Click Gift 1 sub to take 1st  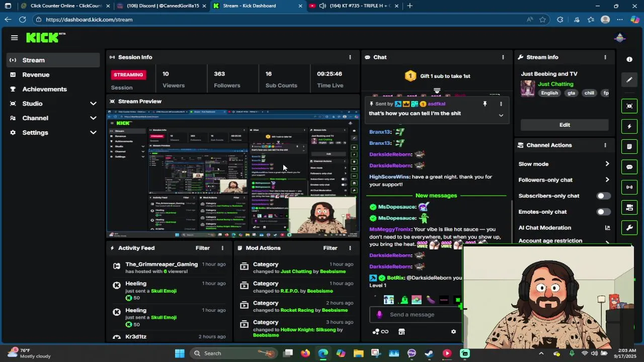click(437, 76)
